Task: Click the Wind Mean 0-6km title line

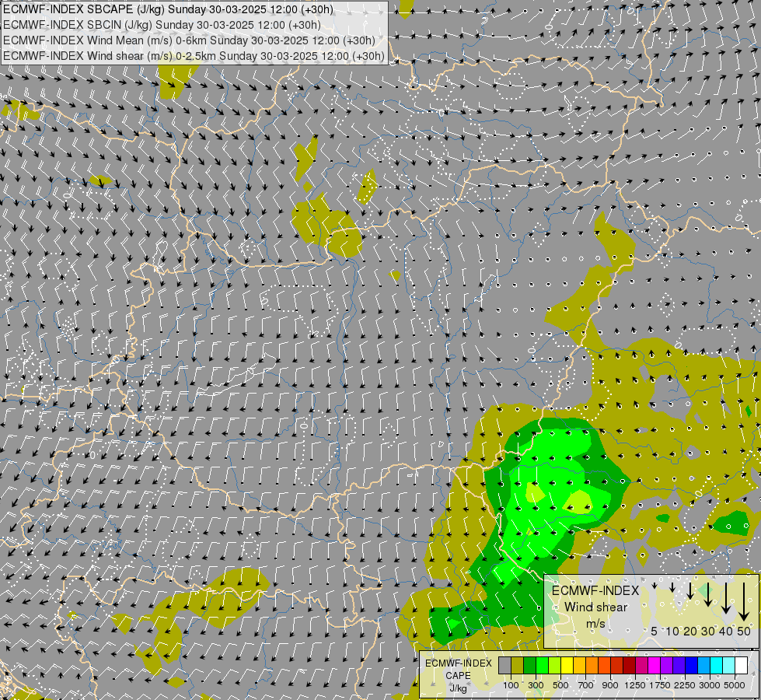Action: [190, 40]
